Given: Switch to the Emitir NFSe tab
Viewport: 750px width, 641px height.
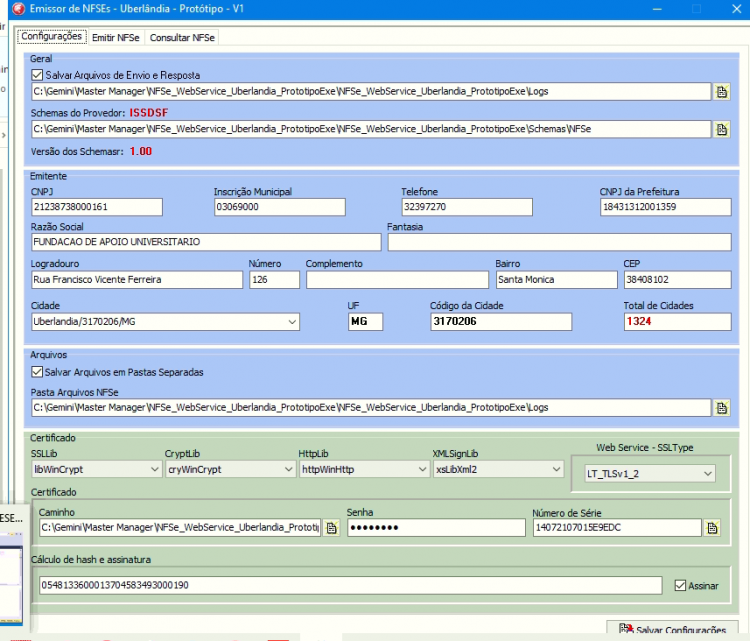Looking at the screenshot, I should (x=116, y=38).
